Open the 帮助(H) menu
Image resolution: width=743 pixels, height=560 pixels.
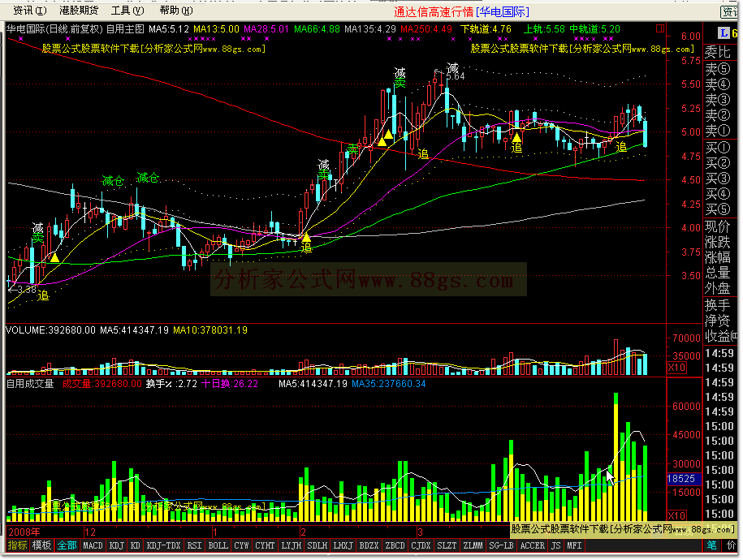click(x=176, y=11)
